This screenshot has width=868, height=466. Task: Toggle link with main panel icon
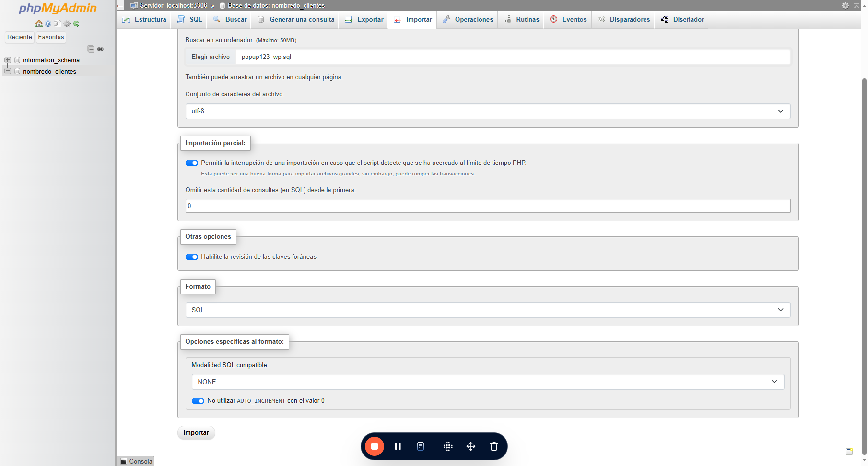100,49
